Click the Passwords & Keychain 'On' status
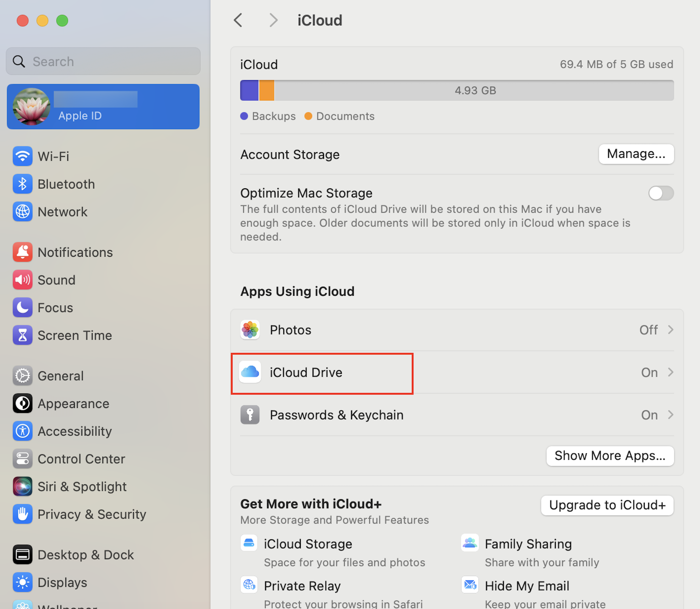700x609 pixels. tap(649, 415)
